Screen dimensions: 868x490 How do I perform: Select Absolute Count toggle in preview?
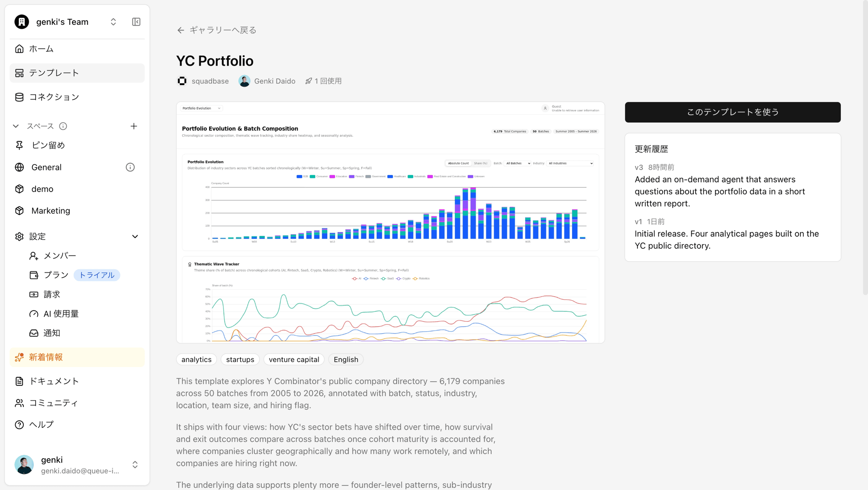pyautogui.click(x=458, y=163)
